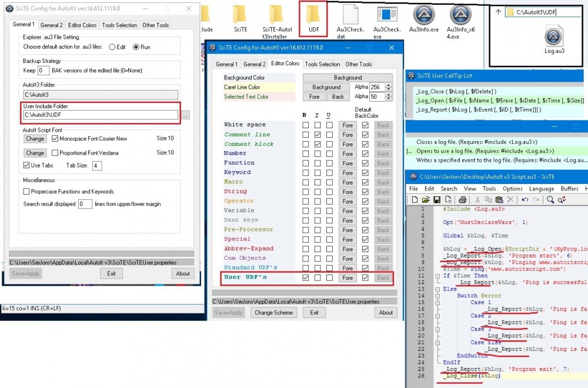Viewport: 588px width, 388px height.
Task: Click the Fore button in the String row
Action: (348, 192)
